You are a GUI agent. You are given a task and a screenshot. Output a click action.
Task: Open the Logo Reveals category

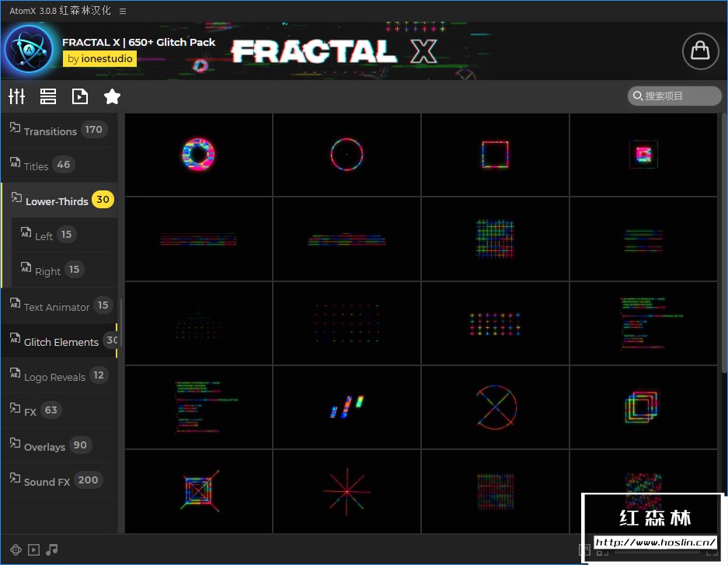[x=59, y=375]
